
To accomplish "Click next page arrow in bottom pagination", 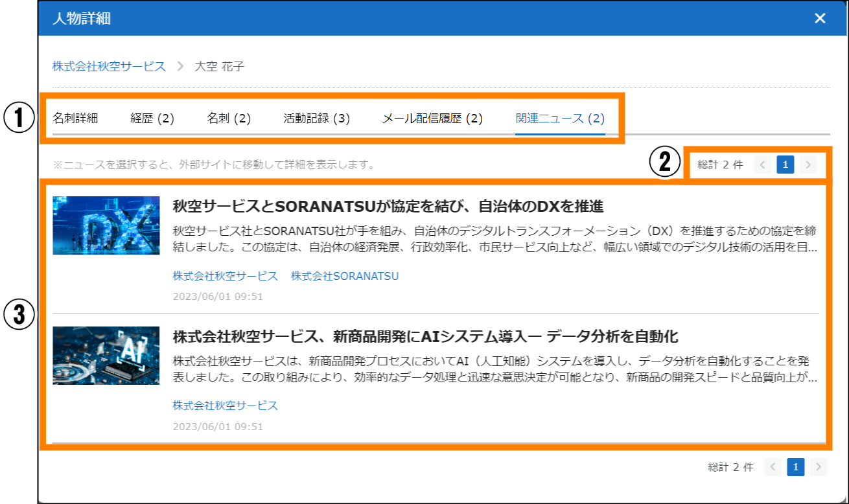I will tap(819, 467).
